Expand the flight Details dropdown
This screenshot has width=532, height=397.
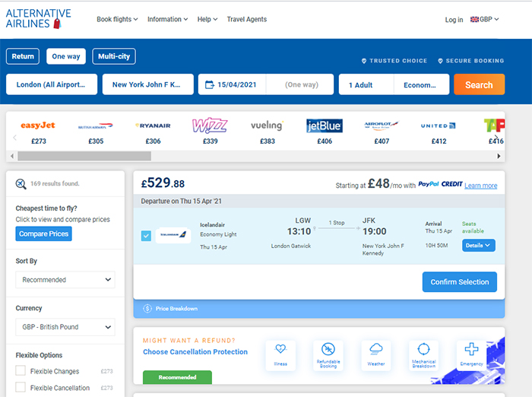[x=478, y=245]
